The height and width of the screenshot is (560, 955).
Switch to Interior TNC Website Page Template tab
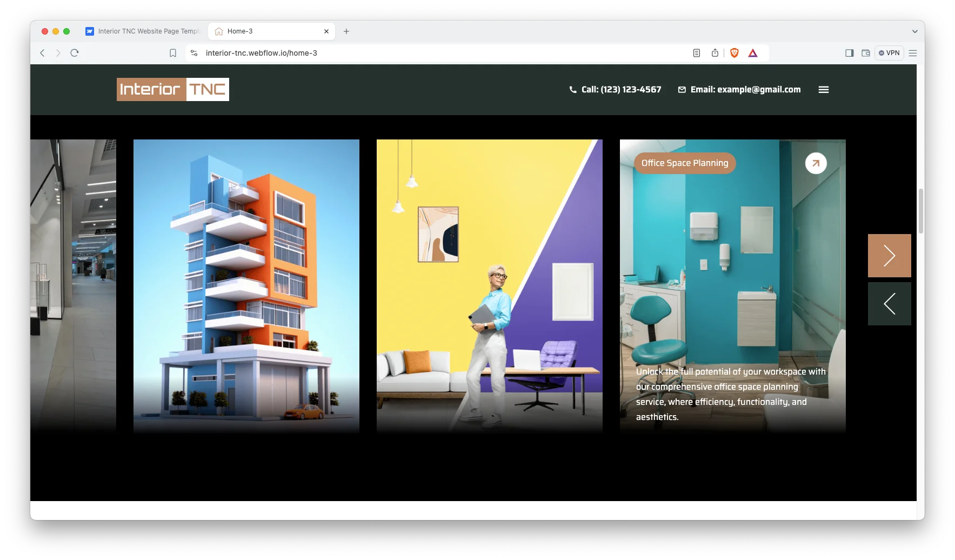(143, 31)
